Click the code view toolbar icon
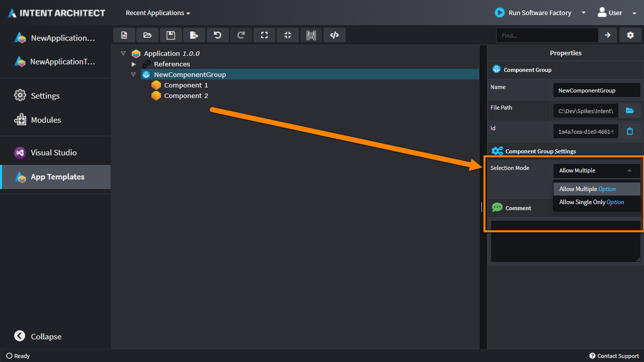 coord(334,35)
